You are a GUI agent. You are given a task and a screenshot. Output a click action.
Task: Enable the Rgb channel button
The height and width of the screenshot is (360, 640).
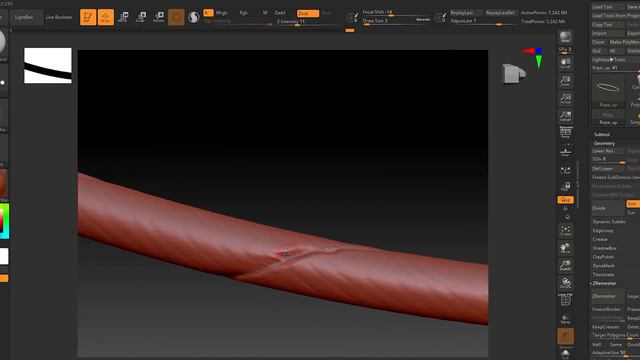244,13
